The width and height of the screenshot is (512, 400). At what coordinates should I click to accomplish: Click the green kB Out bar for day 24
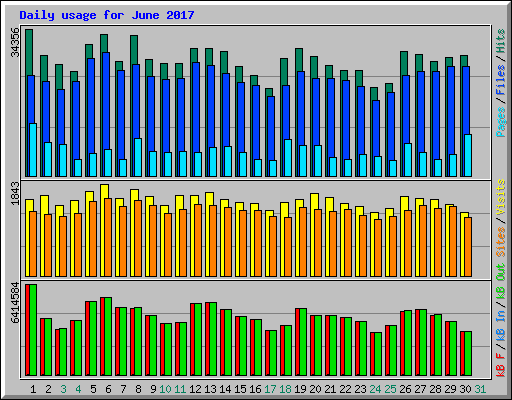(378, 354)
